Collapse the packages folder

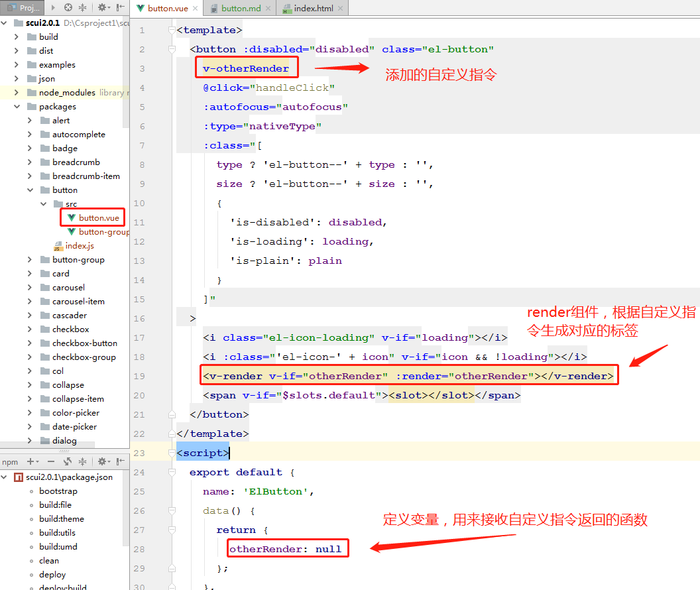17,106
